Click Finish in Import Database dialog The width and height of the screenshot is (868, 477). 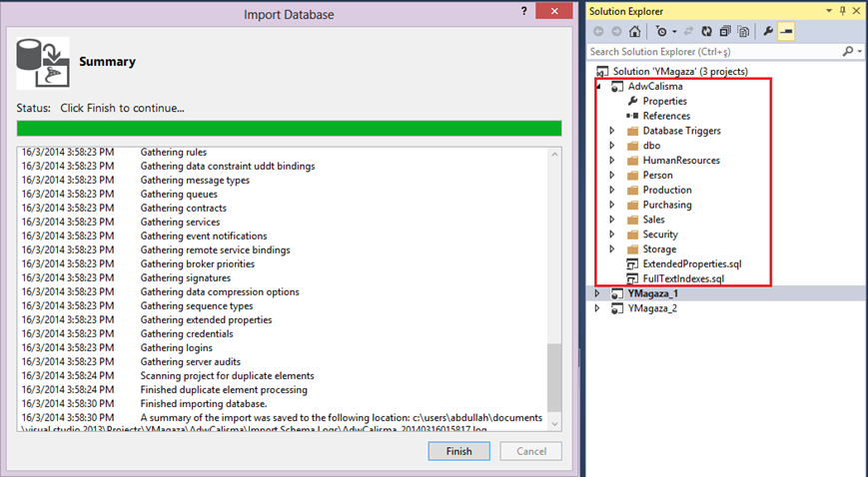[x=458, y=451]
